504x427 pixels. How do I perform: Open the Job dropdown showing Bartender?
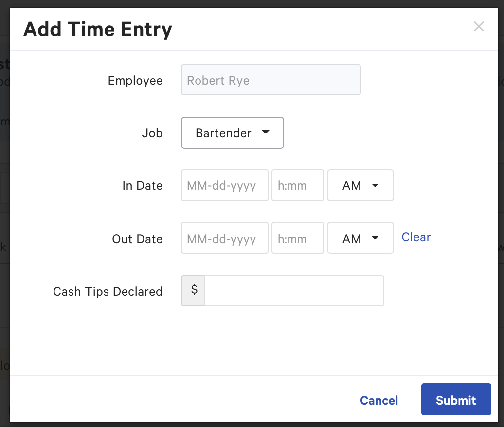coord(232,133)
